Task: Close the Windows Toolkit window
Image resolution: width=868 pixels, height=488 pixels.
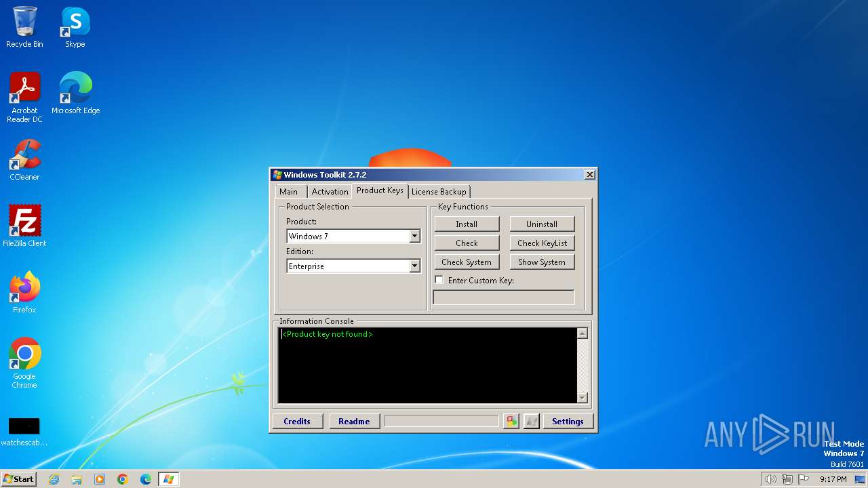Action: [x=589, y=175]
